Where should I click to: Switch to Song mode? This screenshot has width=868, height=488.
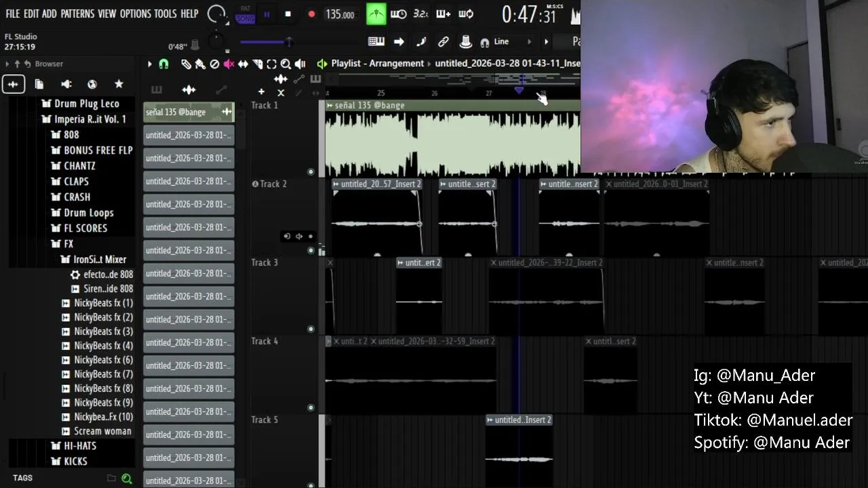pyautogui.click(x=245, y=18)
